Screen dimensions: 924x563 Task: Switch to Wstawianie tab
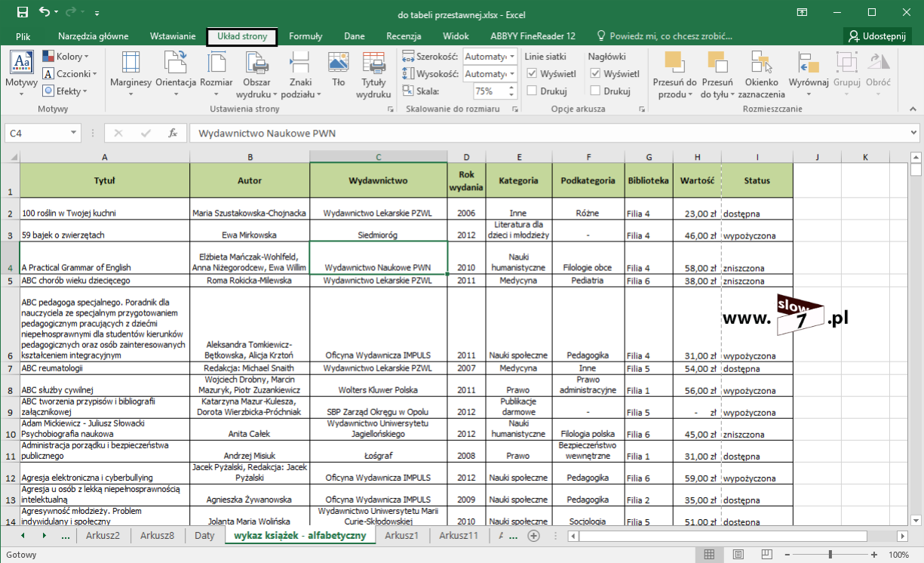[173, 36]
